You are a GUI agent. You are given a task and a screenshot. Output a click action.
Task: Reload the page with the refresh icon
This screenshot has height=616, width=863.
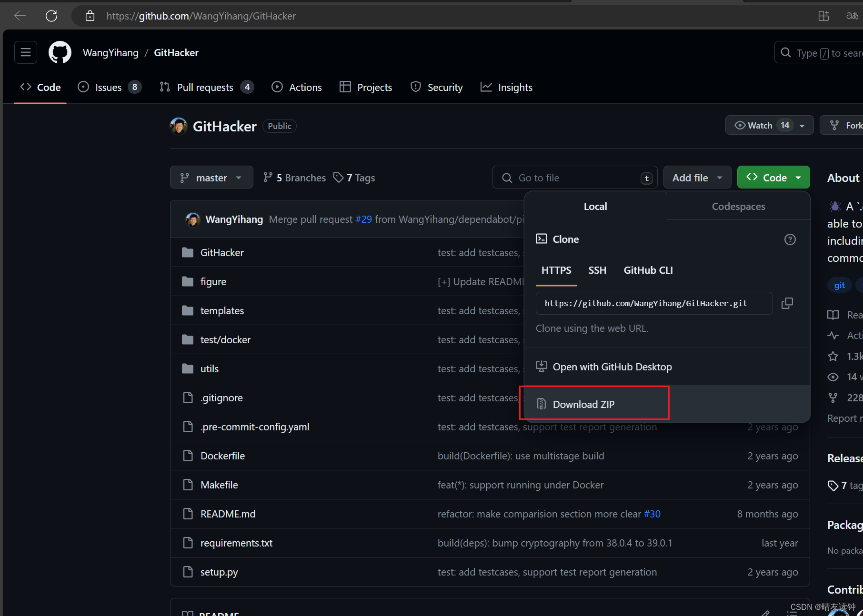pos(51,16)
